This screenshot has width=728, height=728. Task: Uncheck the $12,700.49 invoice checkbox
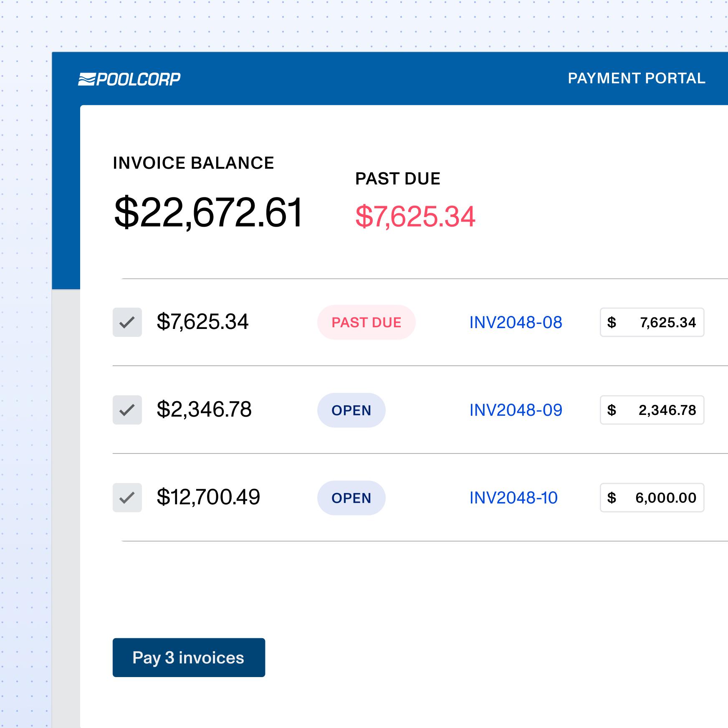pos(127,498)
